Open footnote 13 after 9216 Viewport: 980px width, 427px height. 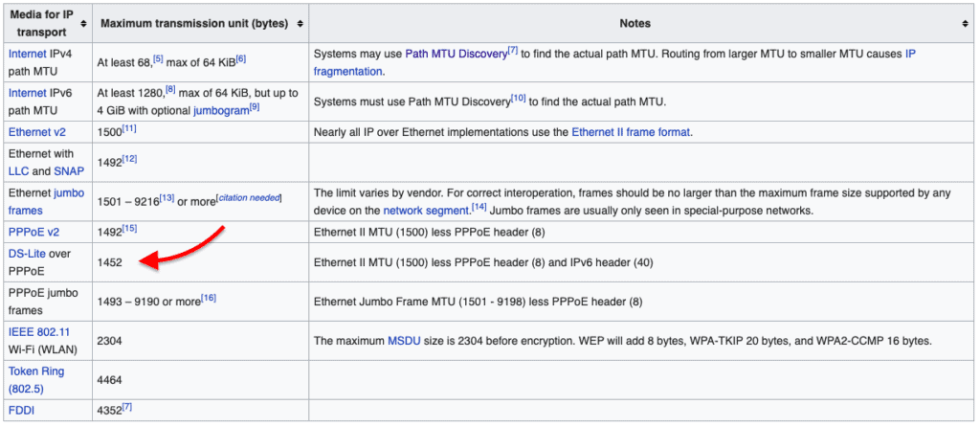point(167,197)
